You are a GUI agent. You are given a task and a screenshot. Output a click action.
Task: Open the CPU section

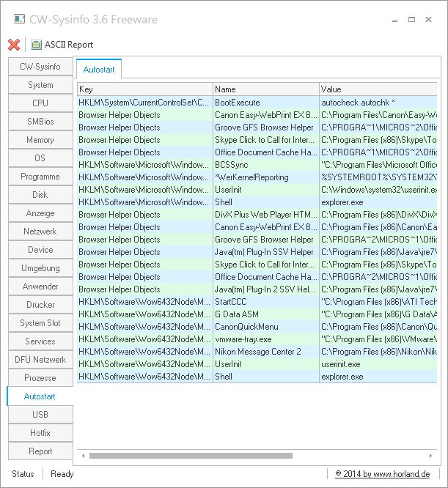(40, 103)
